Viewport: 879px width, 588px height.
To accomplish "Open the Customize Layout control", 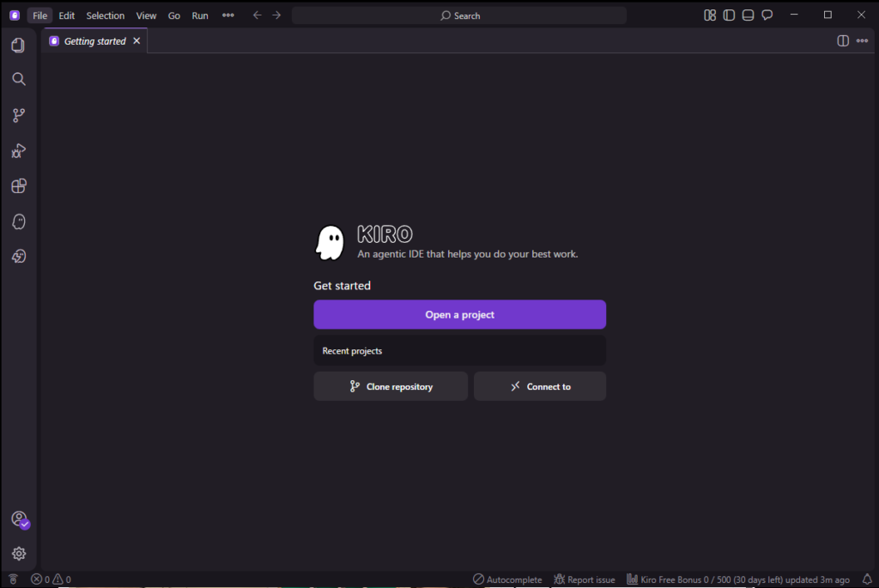I will 710,15.
